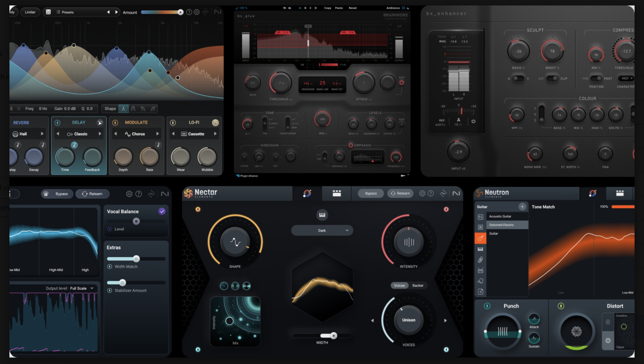Click Relearn in the bottom-left plugin
644x364 pixels.
coord(92,194)
